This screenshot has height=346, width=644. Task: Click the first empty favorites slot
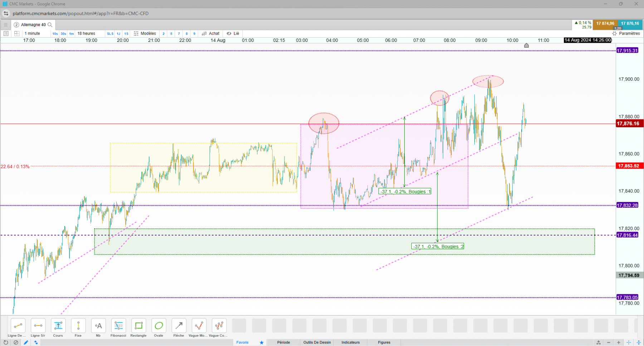(x=239, y=326)
